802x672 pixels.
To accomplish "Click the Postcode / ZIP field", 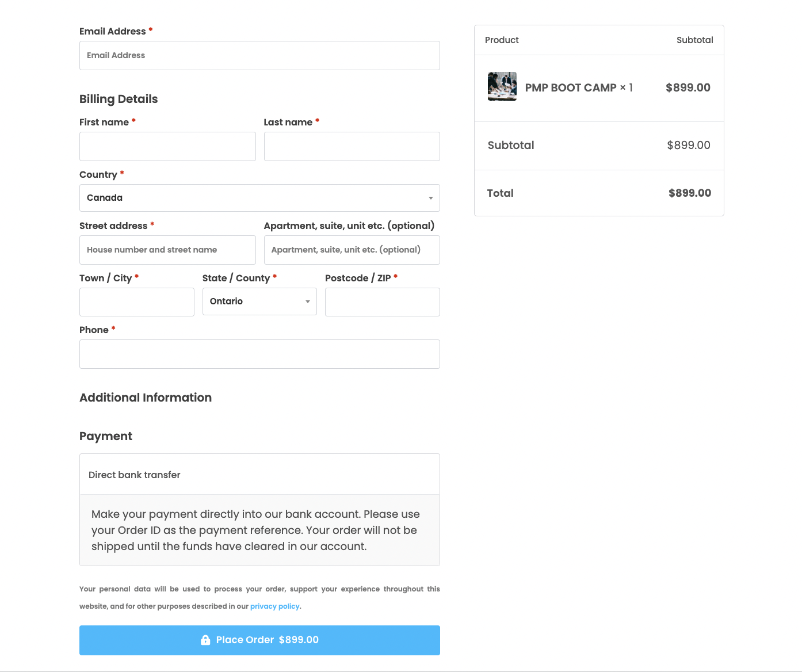I will click(382, 302).
